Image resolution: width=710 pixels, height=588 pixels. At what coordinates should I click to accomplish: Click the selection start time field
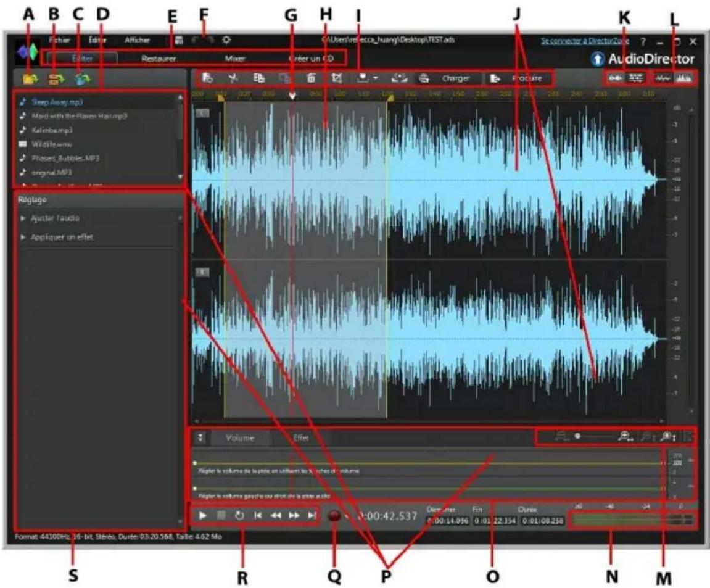[x=448, y=521]
